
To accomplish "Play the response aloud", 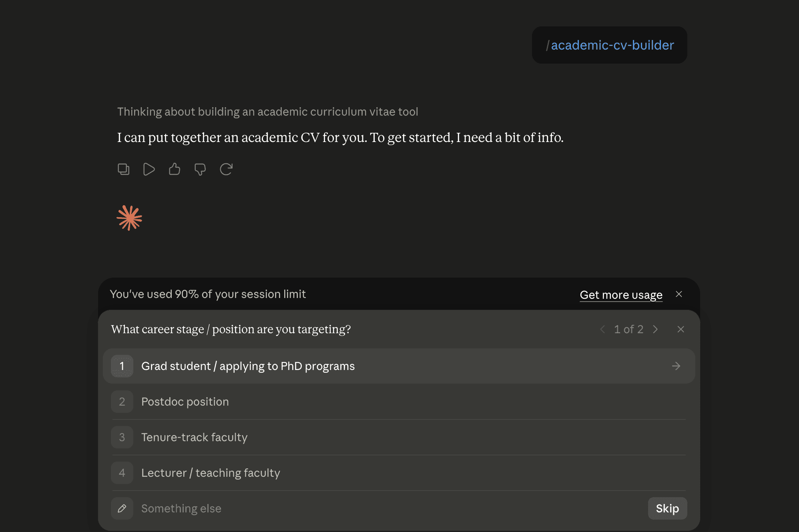I will click(149, 169).
